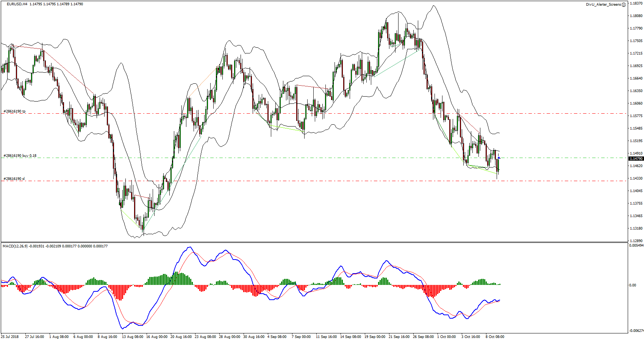This screenshot has width=644, height=341.
Task: Click the 1.18370 price axis label
Action: [636, 3]
